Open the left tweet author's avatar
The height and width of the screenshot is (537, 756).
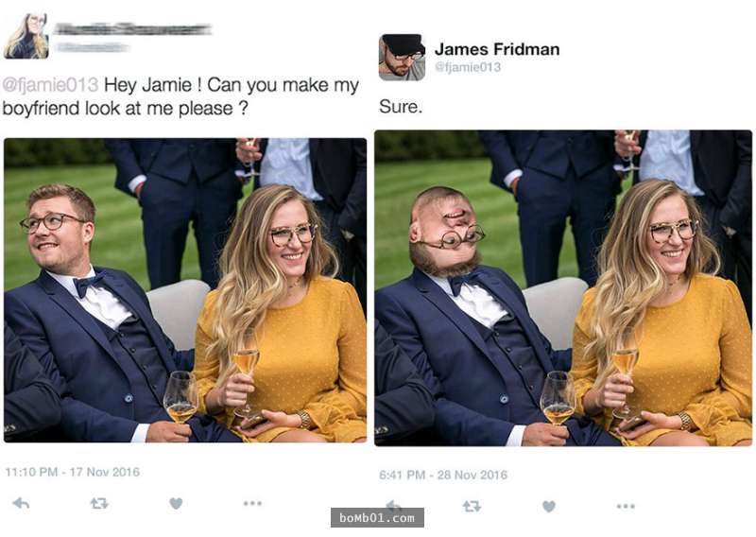(26, 36)
